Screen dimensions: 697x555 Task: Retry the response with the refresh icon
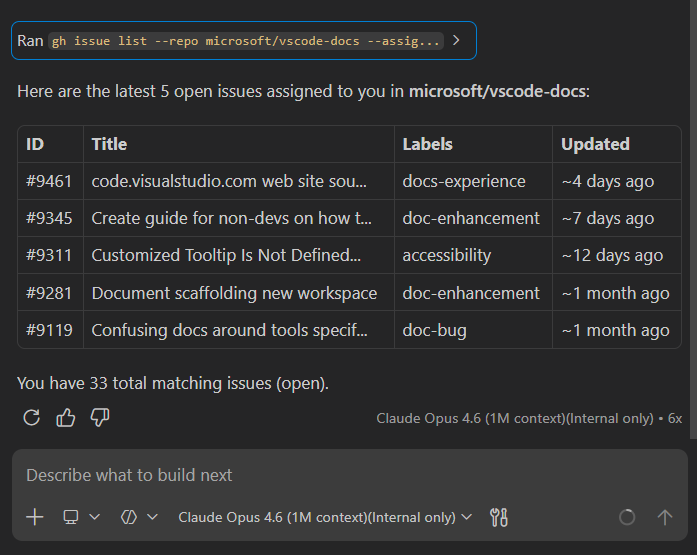32,418
